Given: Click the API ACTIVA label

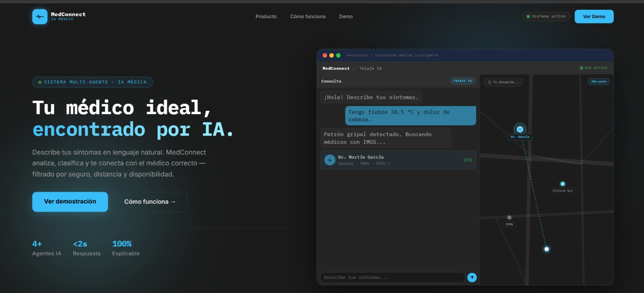Looking at the screenshot, I should 596,68.
